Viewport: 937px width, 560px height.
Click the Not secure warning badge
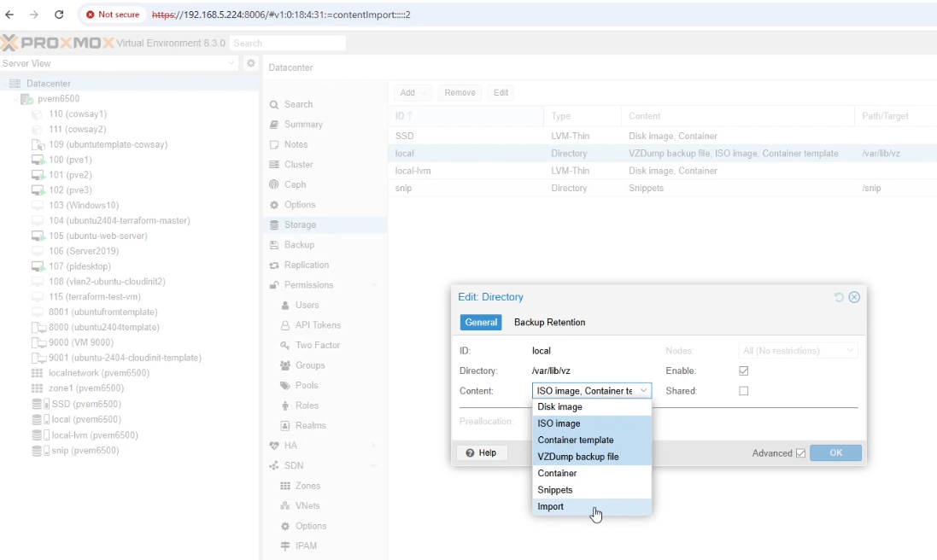(x=113, y=15)
